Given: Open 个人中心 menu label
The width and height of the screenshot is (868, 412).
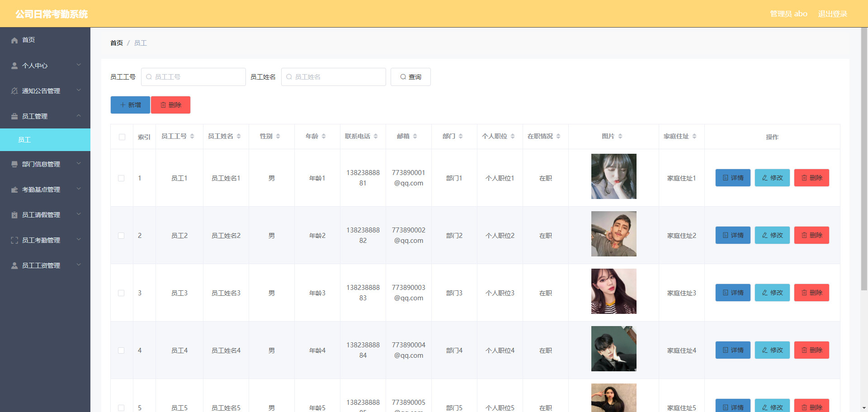Looking at the screenshot, I should [x=35, y=66].
